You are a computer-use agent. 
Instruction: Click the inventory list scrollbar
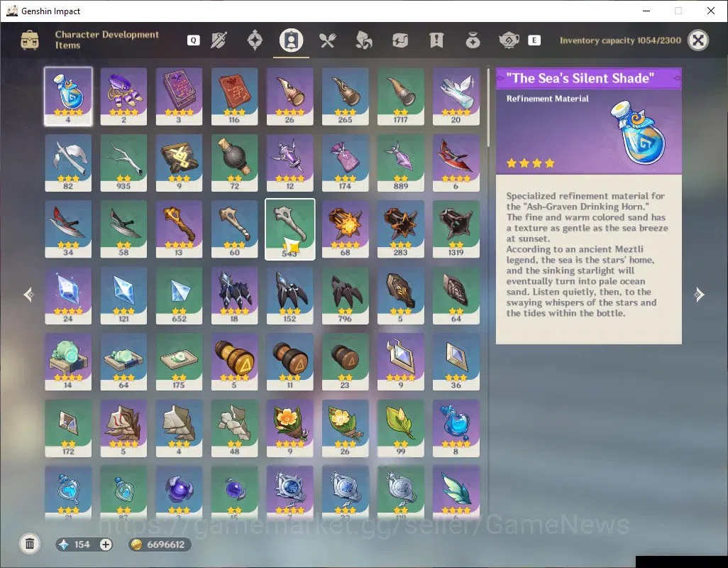coord(488,108)
